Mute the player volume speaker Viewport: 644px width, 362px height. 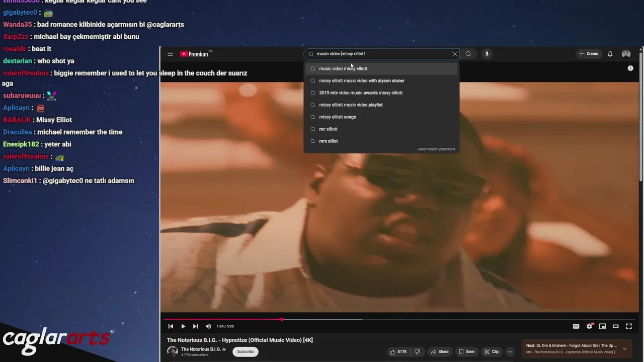208,326
